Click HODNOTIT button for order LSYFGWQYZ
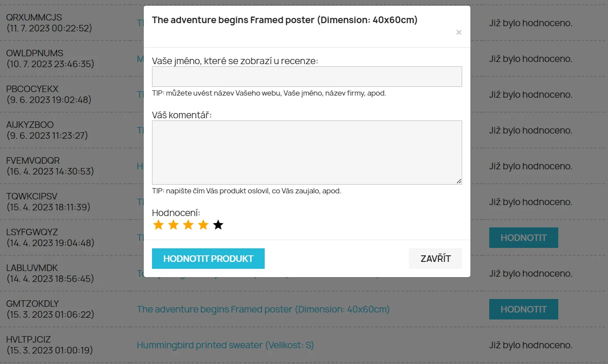The width and height of the screenshot is (608, 364). coord(523,238)
